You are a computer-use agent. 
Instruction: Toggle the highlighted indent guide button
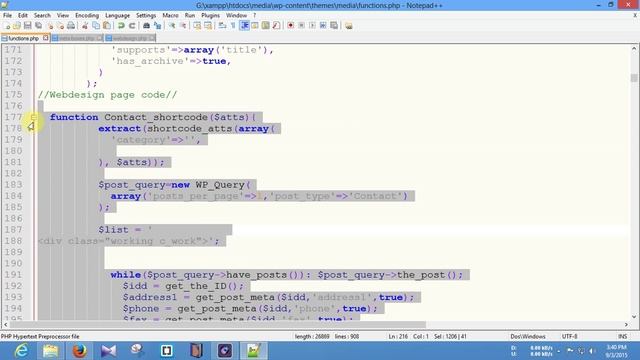tap(244, 26)
